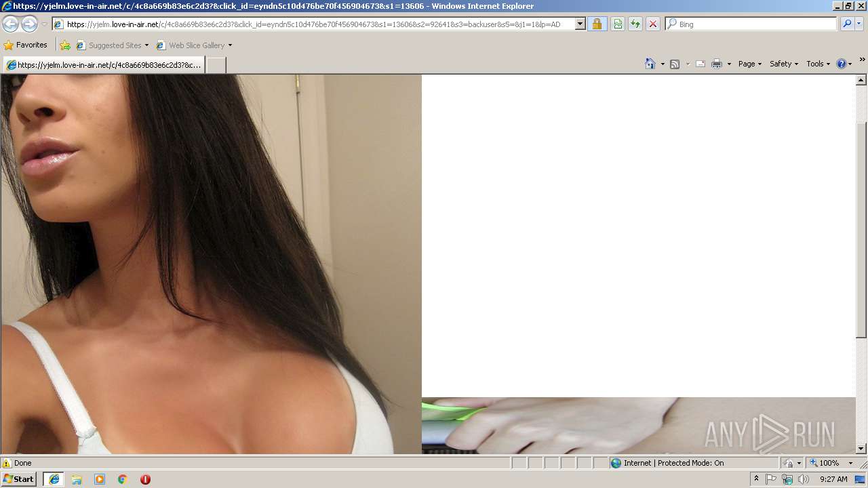View feeds on this page icon
The height and width of the screenshot is (488, 868).
point(675,64)
